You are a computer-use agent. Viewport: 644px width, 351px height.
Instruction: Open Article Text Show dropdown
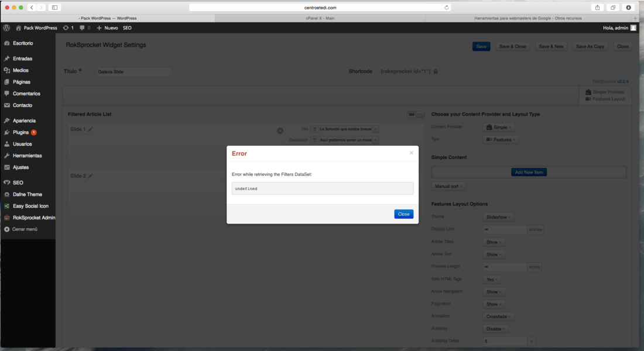tap(494, 254)
